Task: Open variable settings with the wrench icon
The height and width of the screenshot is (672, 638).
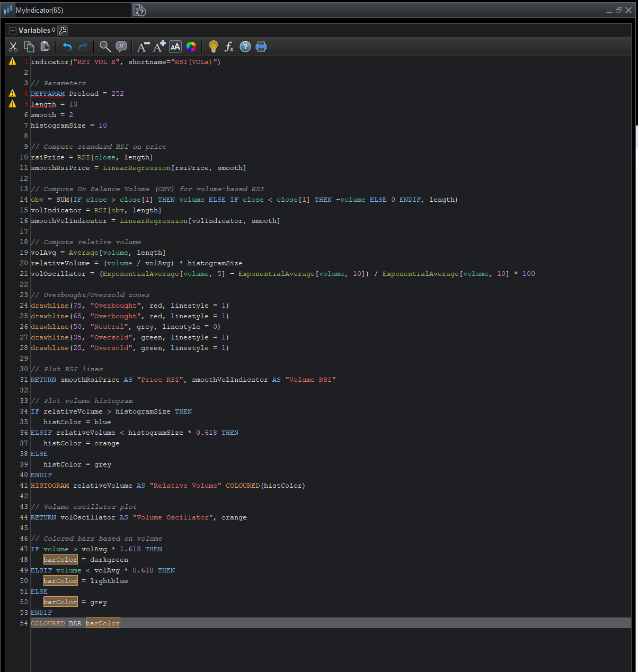Action: 62,31
